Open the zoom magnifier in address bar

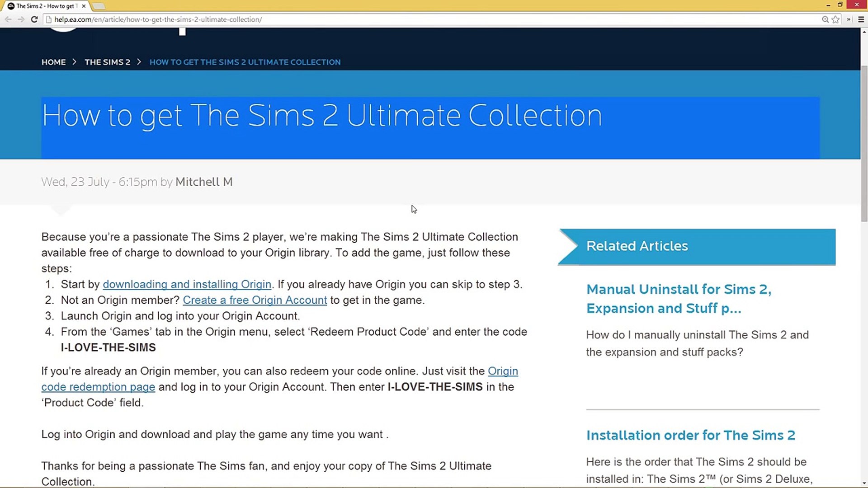pyautogui.click(x=825, y=19)
